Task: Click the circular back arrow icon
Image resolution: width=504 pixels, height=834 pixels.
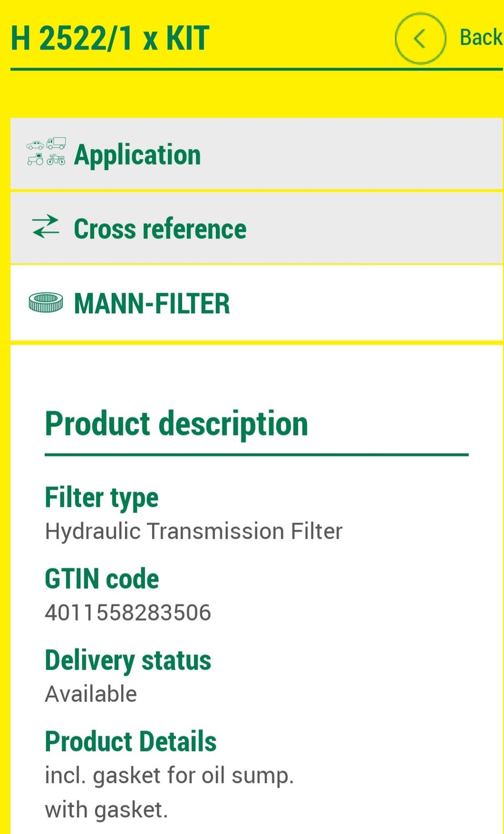Action: click(420, 38)
